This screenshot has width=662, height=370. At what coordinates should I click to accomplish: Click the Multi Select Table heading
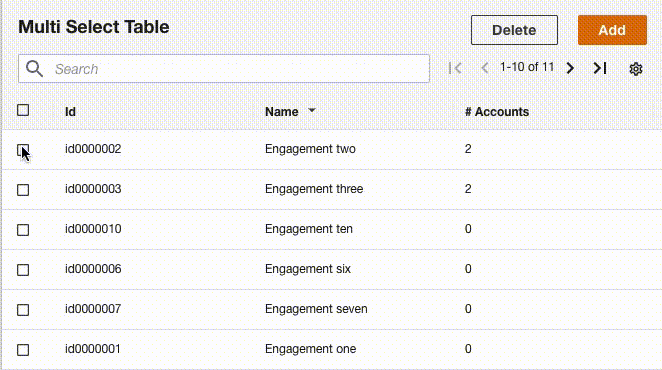[94, 27]
